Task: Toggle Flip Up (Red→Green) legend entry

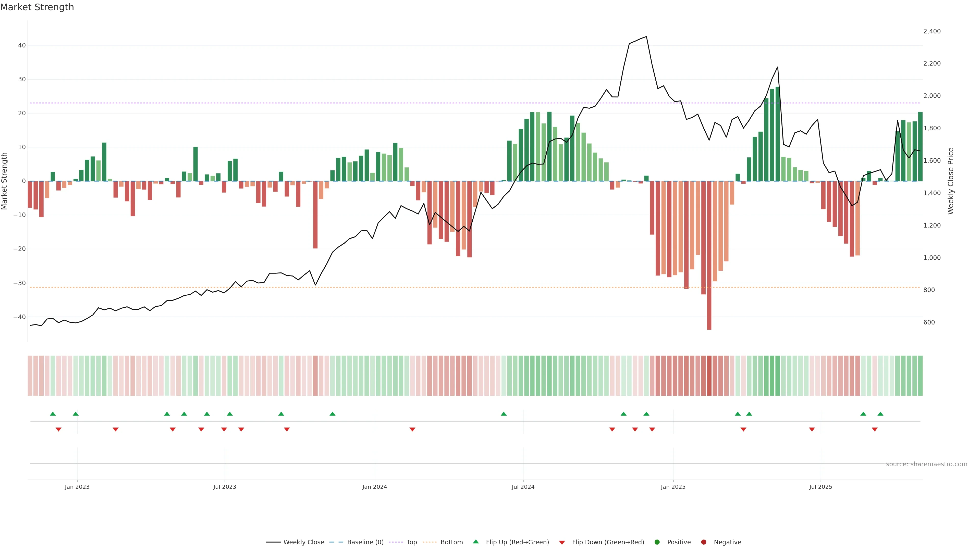Action: tap(517, 542)
